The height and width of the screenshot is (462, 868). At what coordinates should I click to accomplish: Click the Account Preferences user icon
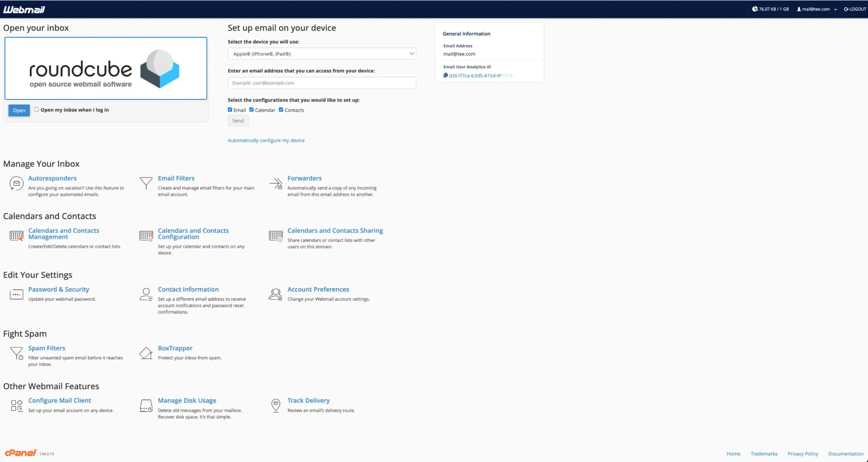click(x=276, y=294)
